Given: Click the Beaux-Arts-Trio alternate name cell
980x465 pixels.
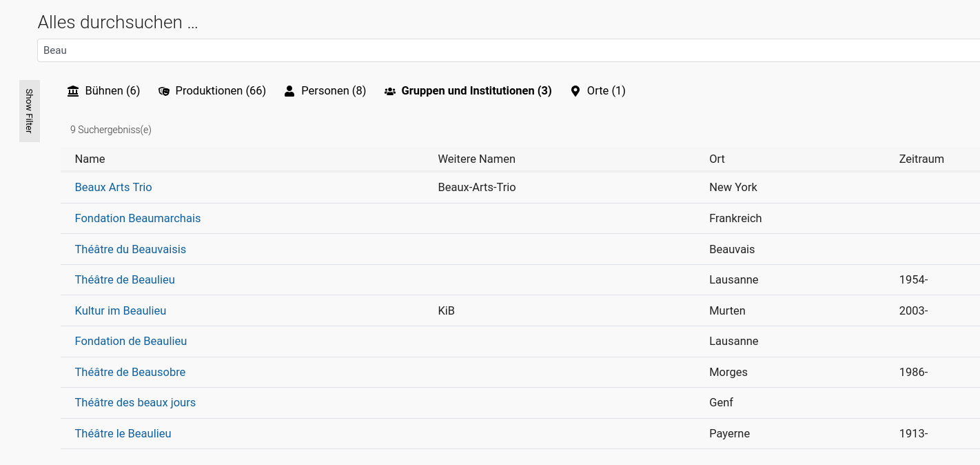Looking at the screenshot, I should 477,187.
